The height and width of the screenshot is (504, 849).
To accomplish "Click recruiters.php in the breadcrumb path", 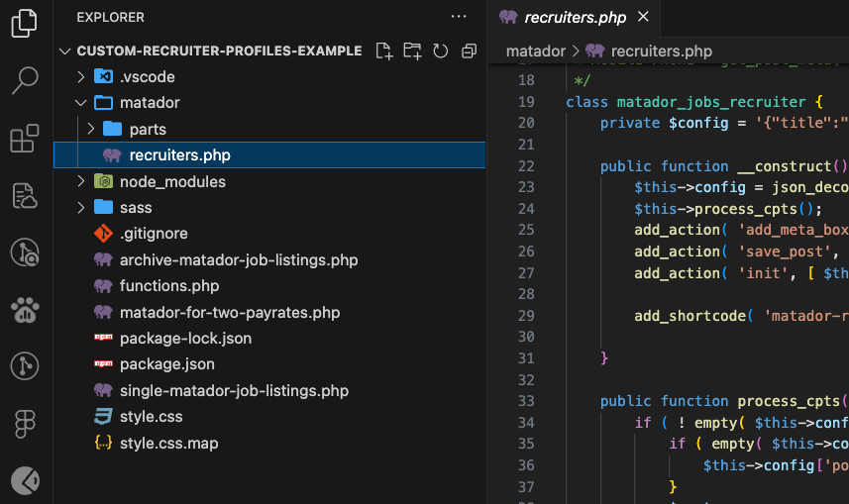I will click(x=661, y=51).
